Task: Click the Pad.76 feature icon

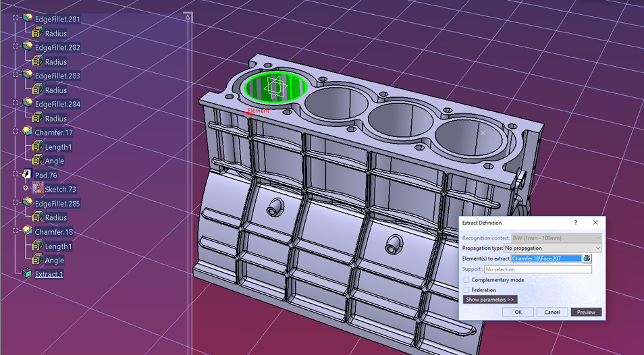Action: point(27,174)
